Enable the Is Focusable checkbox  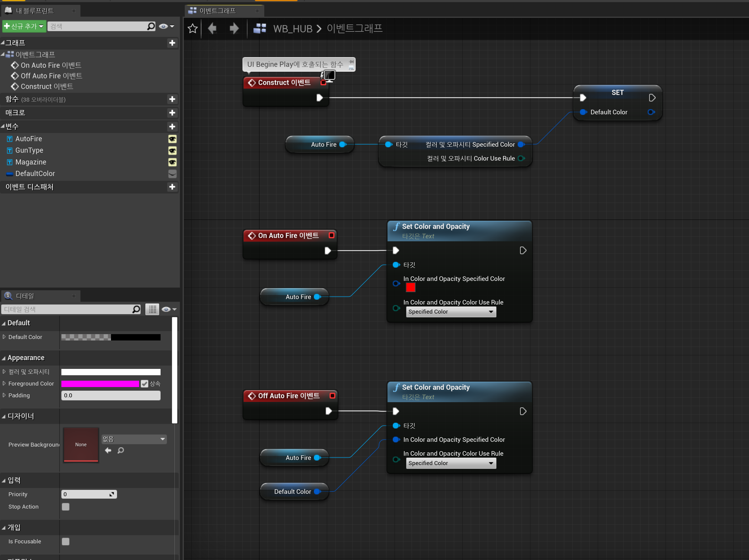66,542
